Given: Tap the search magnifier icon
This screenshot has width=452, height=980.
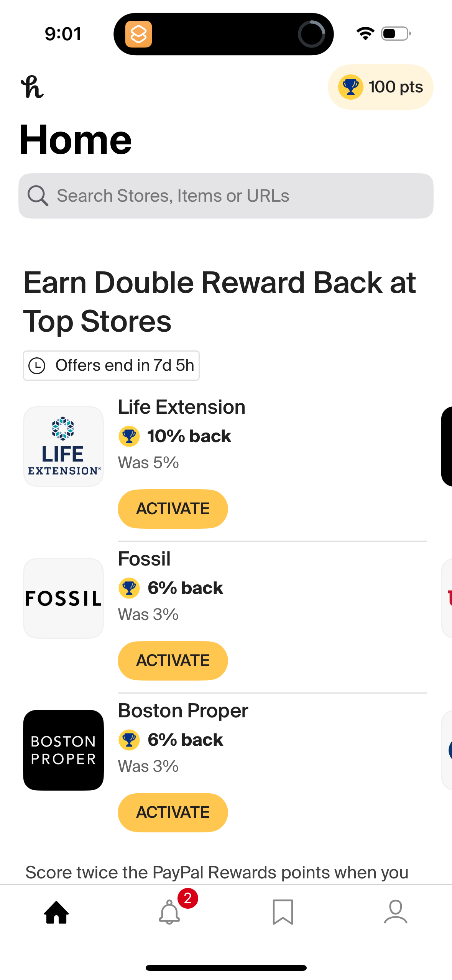Looking at the screenshot, I should click(x=38, y=196).
